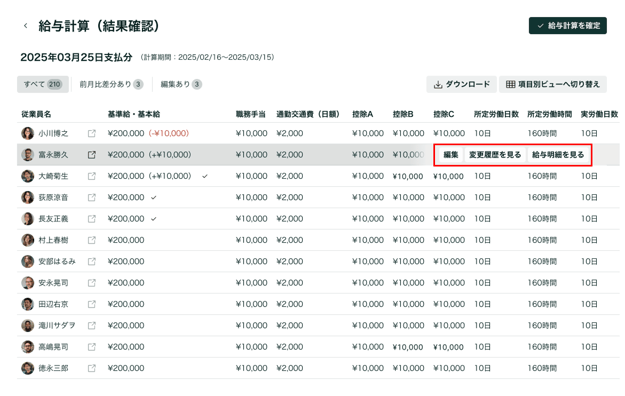This screenshot has height=396, width=625.
Task: Confirm payroll with 給与計算を確定 button
Action: click(568, 26)
